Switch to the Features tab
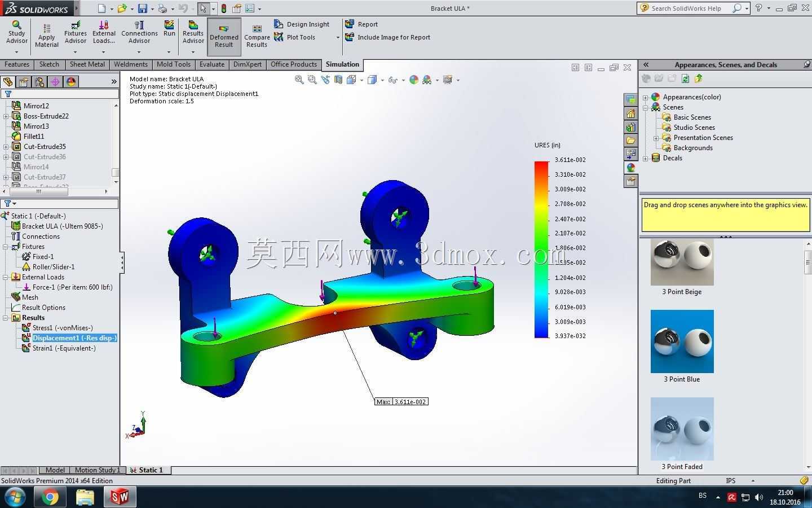This screenshot has width=812, height=508. click(x=17, y=64)
